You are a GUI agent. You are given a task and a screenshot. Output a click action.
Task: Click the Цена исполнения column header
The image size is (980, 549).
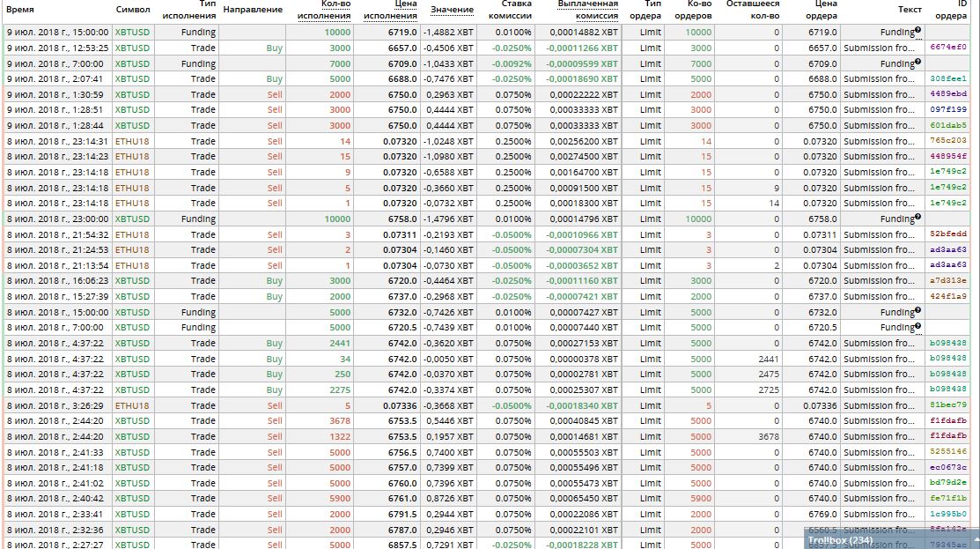click(390, 10)
